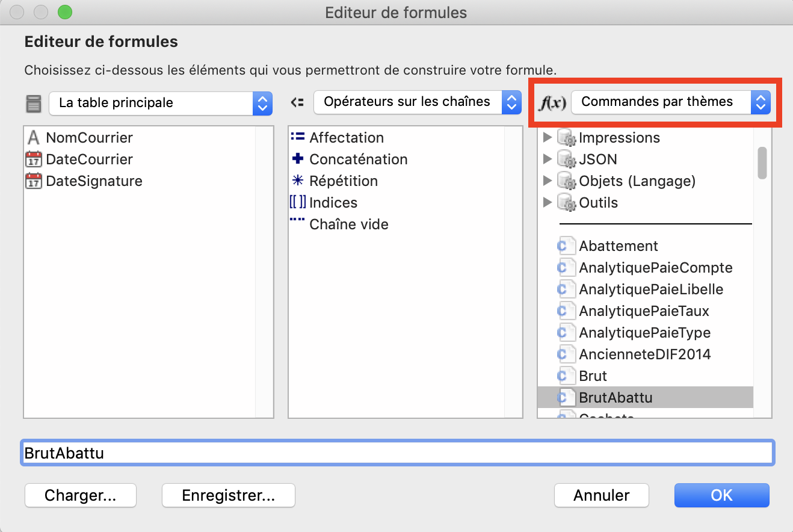
Task: Click the calendar icon beside DateCourrier
Action: [34, 159]
